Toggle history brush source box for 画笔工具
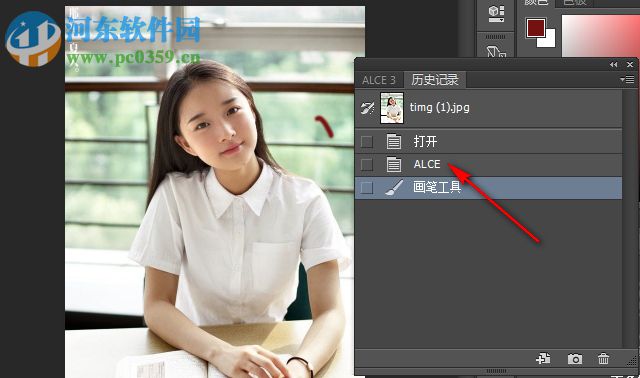Image resolution: width=640 pixels, height=378 pixels. tap(367, 188)
